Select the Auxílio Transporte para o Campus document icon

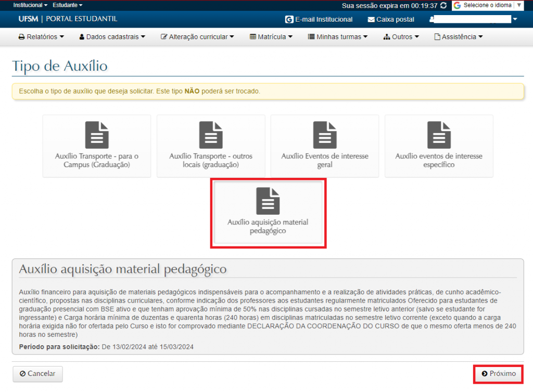97,135
